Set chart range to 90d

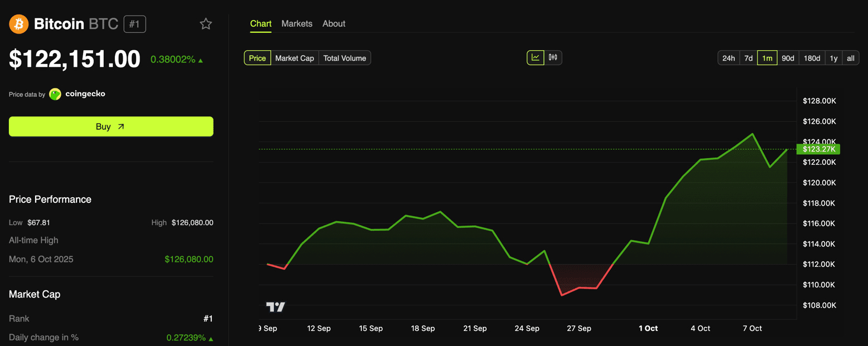[788, 58]
